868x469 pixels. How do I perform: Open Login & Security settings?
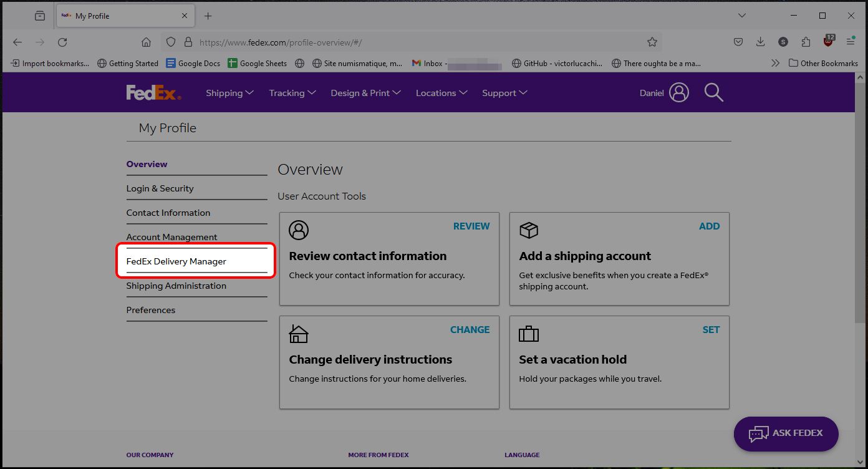point(160,188)
